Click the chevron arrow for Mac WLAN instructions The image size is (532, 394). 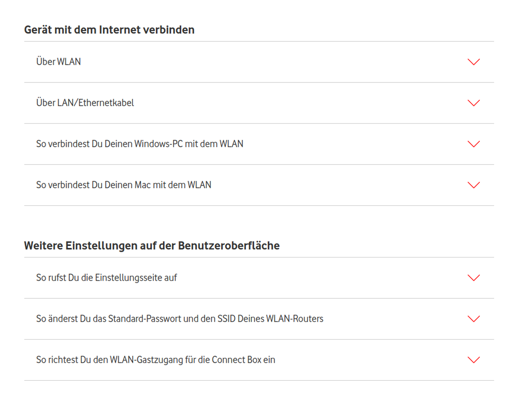point(473,185)
